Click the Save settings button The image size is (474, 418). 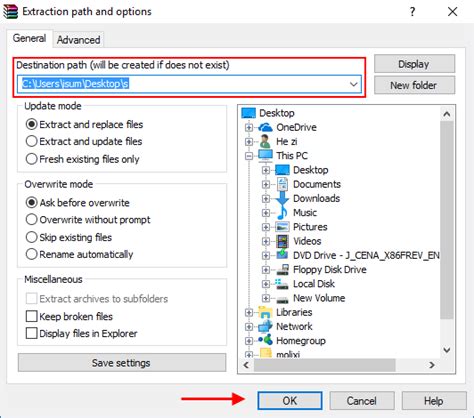tap(122, 363)
